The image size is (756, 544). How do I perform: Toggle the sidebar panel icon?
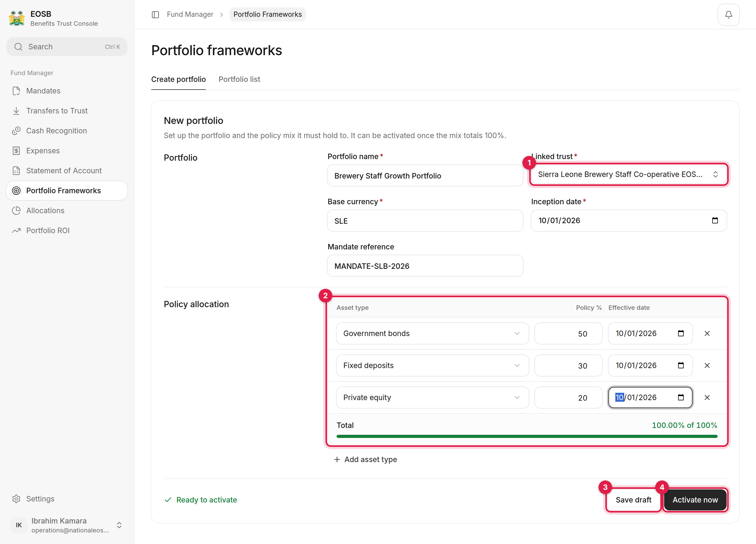pyautogui.click(x=155, y=14)
